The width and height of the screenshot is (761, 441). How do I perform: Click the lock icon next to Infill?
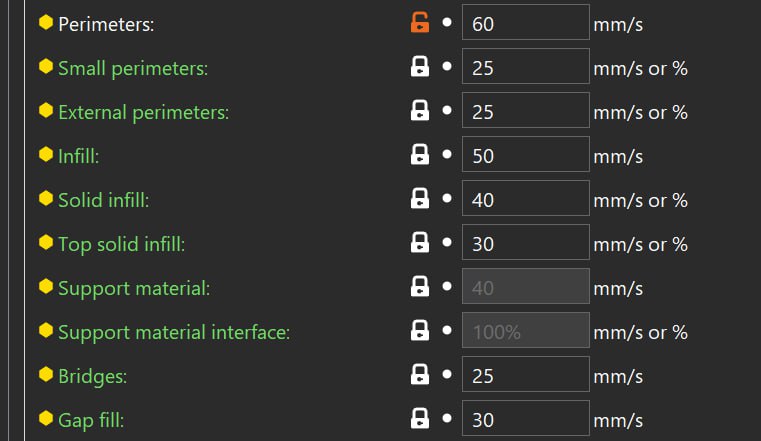pos(420,154)
